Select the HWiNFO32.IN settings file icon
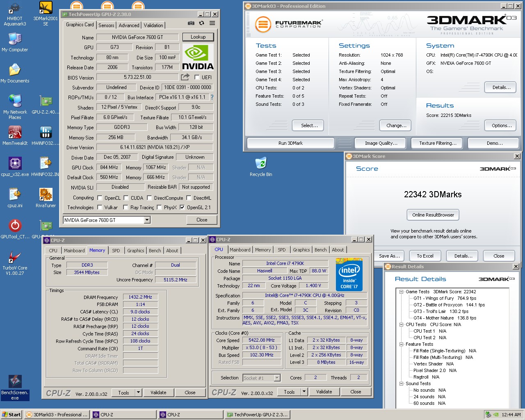This screenshot has height=420, width=525. click(x=46, y=167)
